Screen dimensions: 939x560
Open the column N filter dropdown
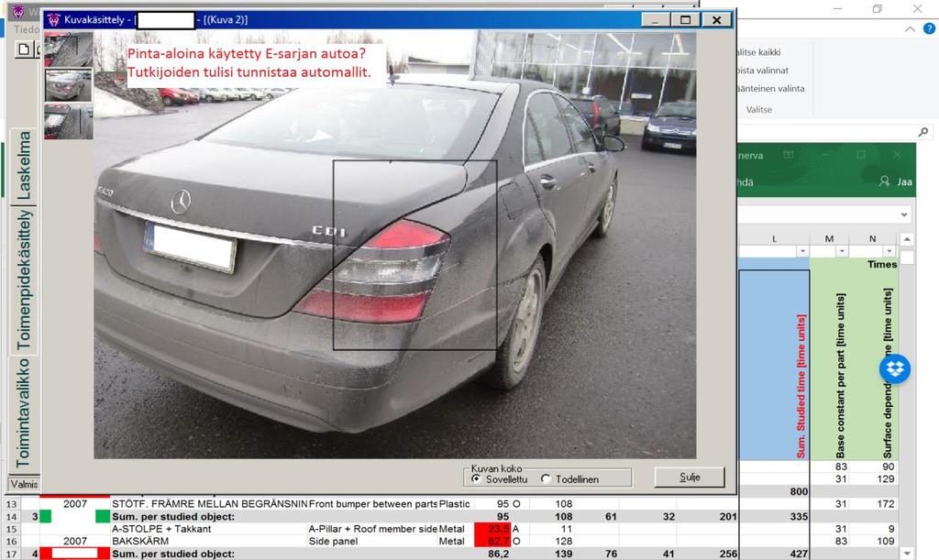[x=889, y=251]
